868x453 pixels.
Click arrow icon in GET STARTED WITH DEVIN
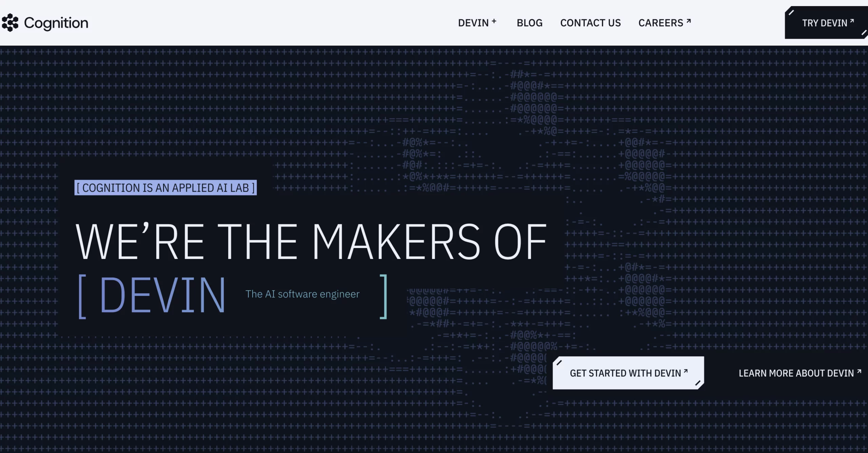coord(686,371)
